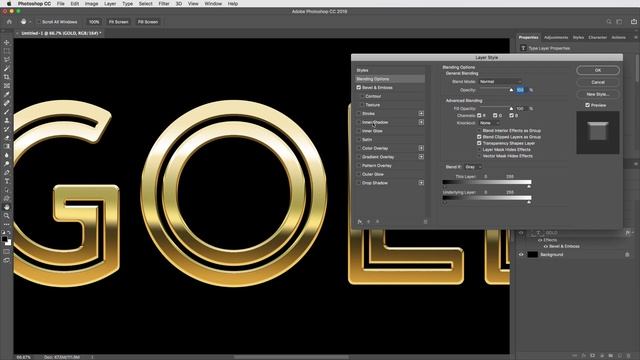Switch to the Adjustments tab
Viewport: 640px width, 360px height.
pyautogui.click(x=556, y=37)
